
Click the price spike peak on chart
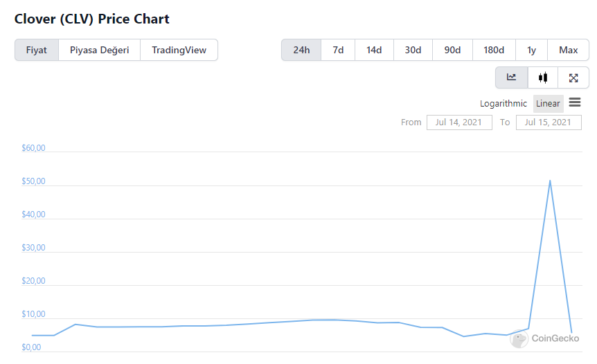[550, 181]
